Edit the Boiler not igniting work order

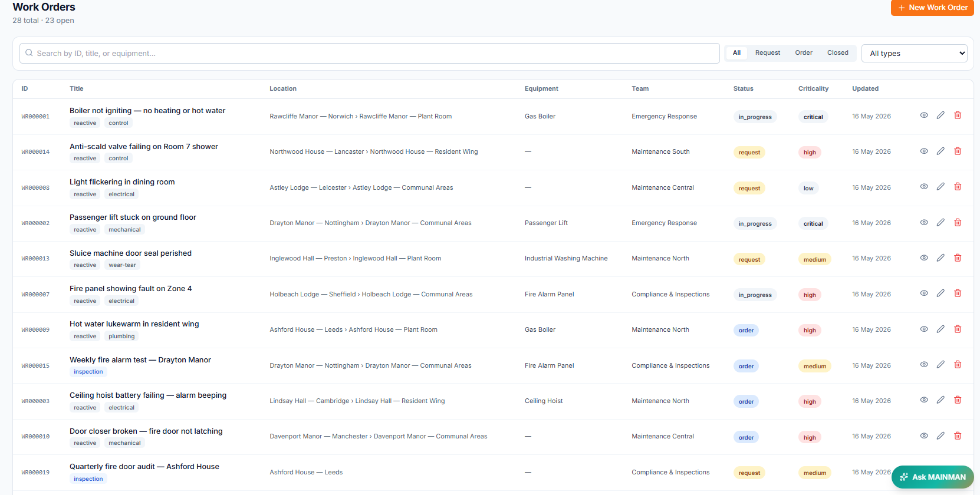(x=940, y=115)
